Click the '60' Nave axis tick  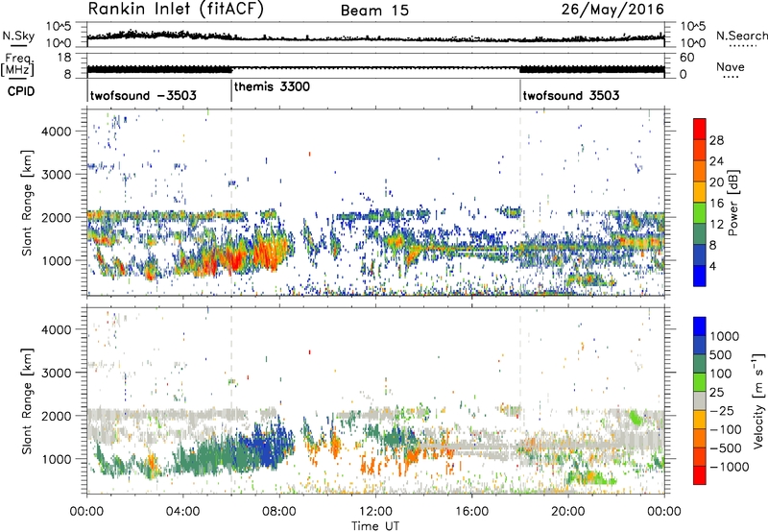[x=686, y=58]
